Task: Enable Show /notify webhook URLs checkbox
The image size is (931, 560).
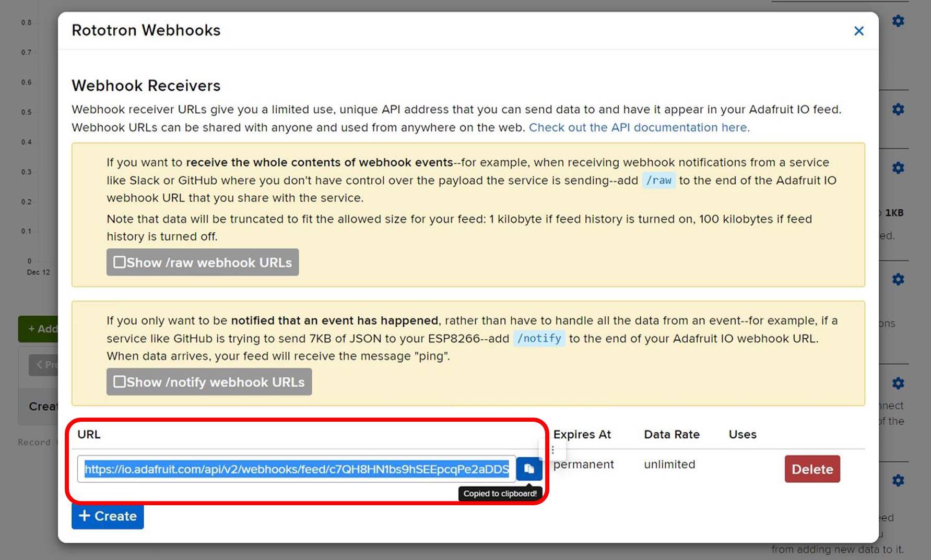Action: pyautogui.click(x=120, y=382)
